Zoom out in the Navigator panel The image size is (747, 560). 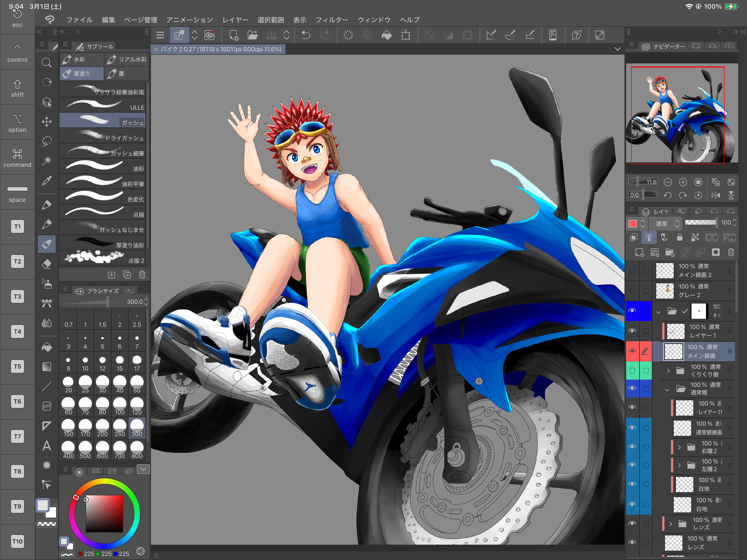[x=668, y=182]
